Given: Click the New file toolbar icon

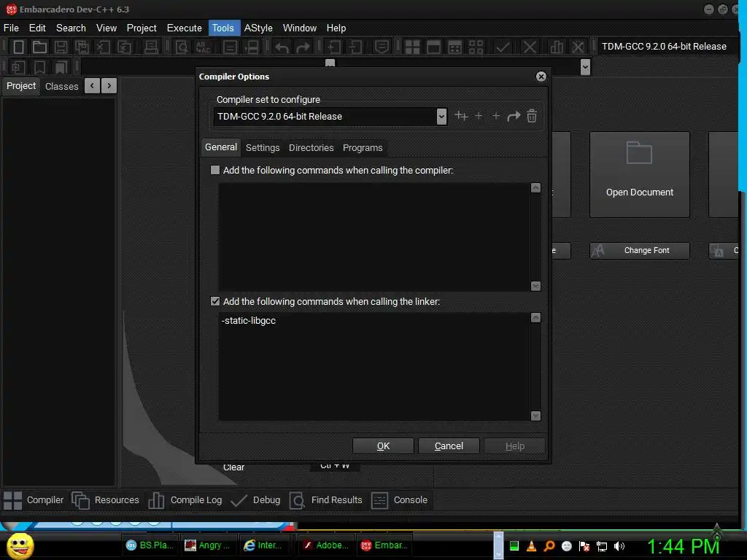Looking at the screenshot, I should (18, 47).
